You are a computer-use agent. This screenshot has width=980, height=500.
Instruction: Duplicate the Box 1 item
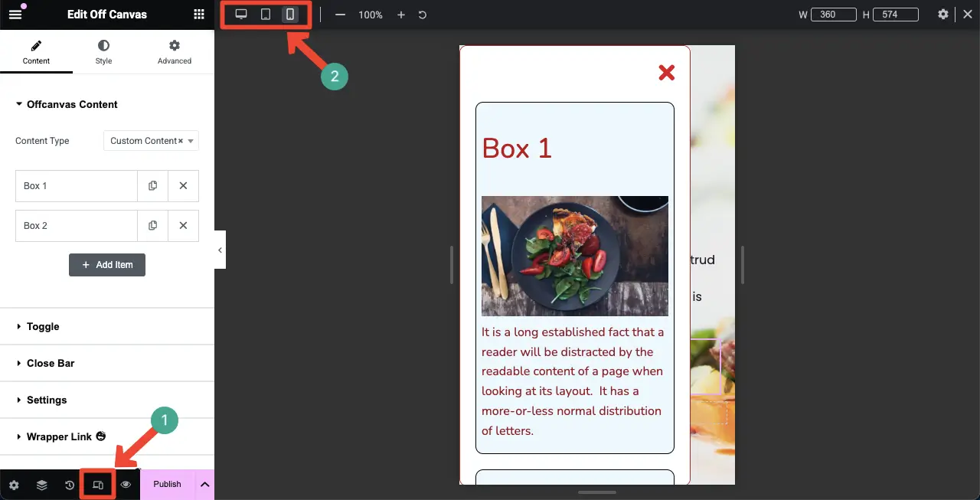coord(153,186)
